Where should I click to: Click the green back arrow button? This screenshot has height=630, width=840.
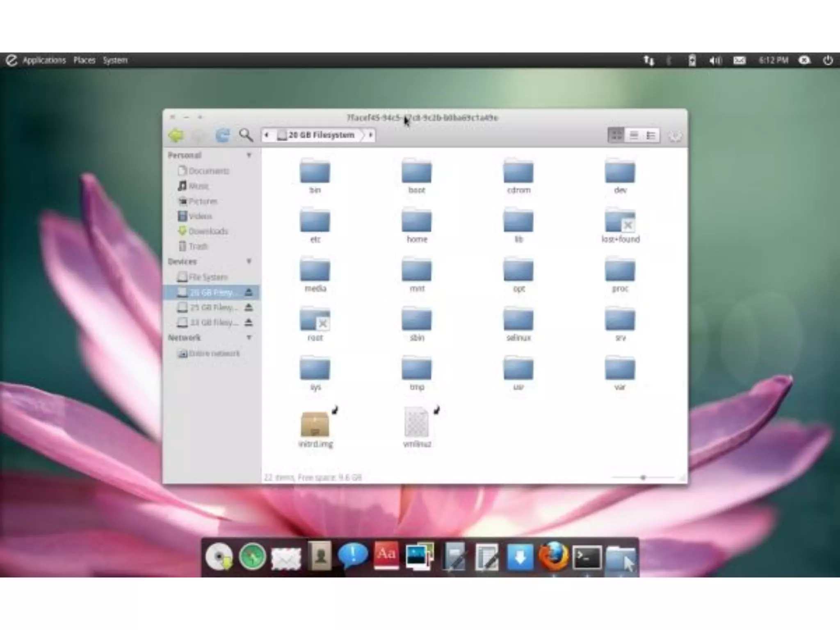pos(176,135)
